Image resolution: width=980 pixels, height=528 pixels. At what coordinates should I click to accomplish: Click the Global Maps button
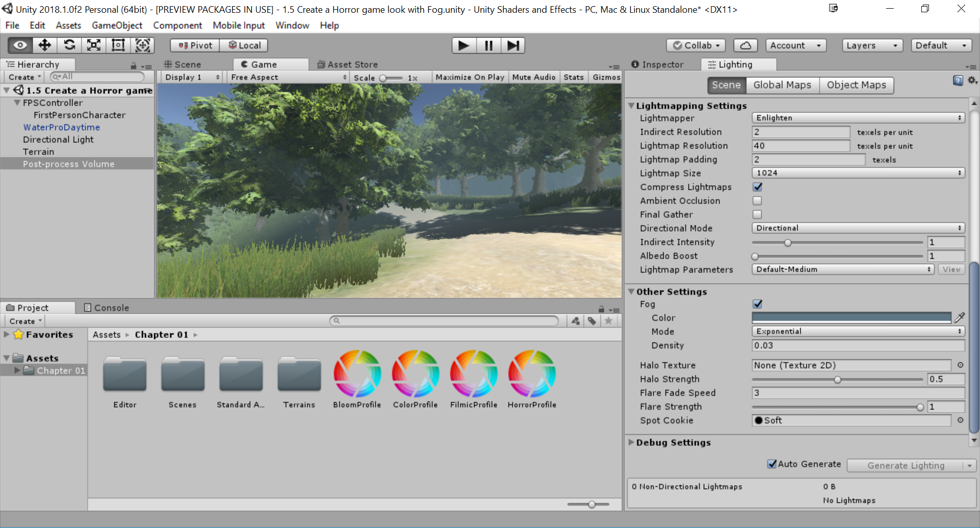click(x=782, y=85)
